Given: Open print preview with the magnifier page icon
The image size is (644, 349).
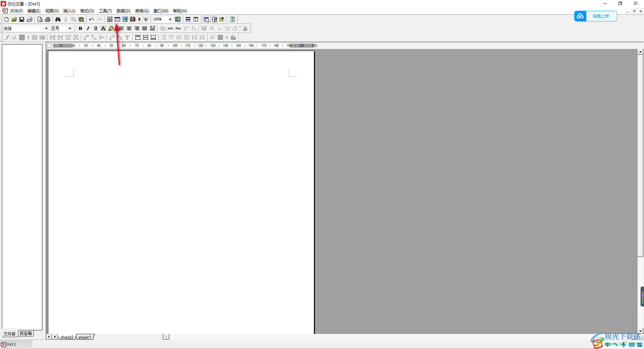Looking at the screenshot, I should coord(40,19).
